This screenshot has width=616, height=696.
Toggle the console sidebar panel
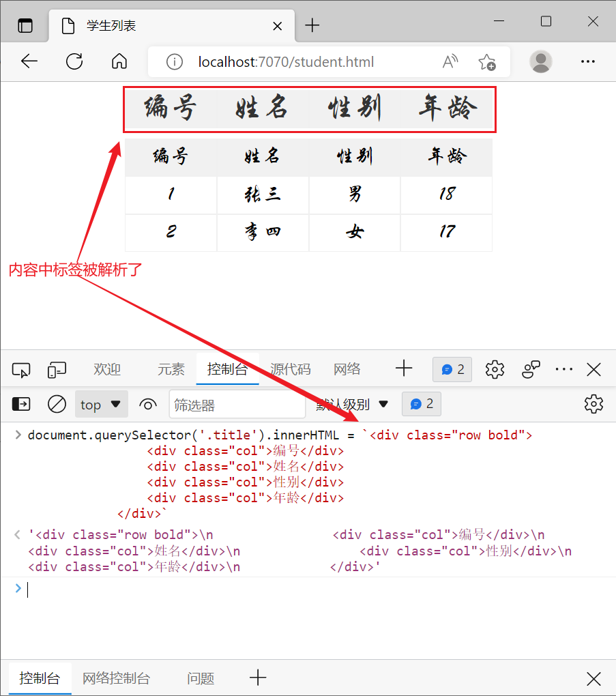coord(21,404)
